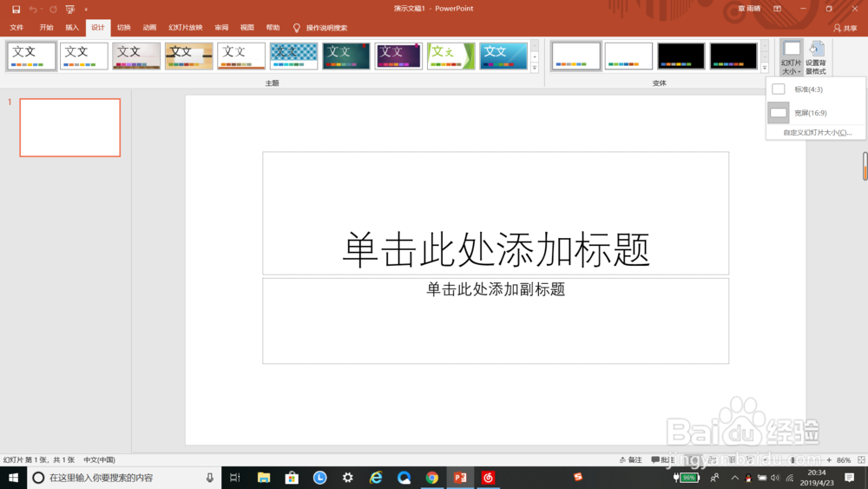
Task: Click the Redo icon in title bar
Action: click(x=53, y=9)
